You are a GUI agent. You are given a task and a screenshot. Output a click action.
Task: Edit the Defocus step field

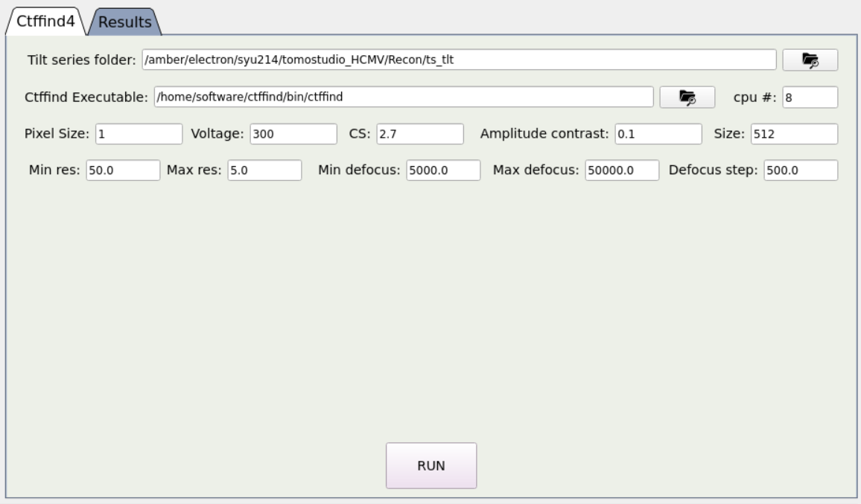click(801, 170)
